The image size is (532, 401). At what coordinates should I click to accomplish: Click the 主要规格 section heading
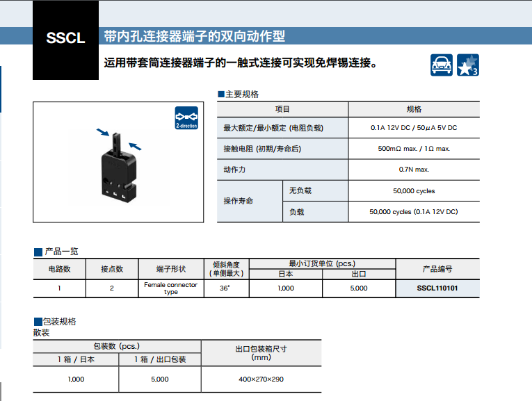[x=241, y=95]
